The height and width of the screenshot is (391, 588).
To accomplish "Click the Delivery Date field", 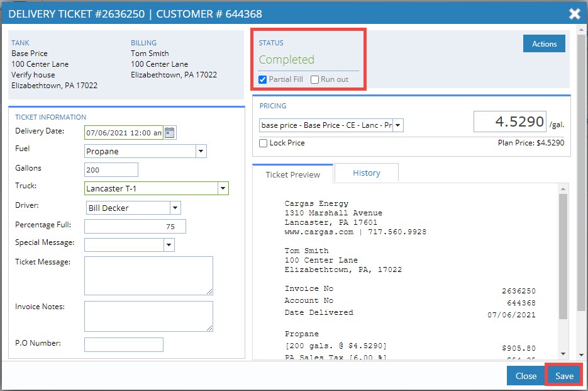I will coord(124,133).
